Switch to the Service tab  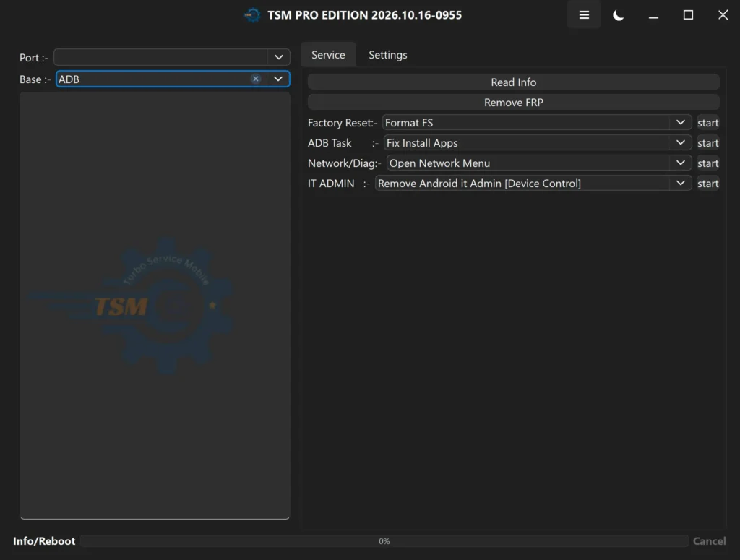(328, 55)
